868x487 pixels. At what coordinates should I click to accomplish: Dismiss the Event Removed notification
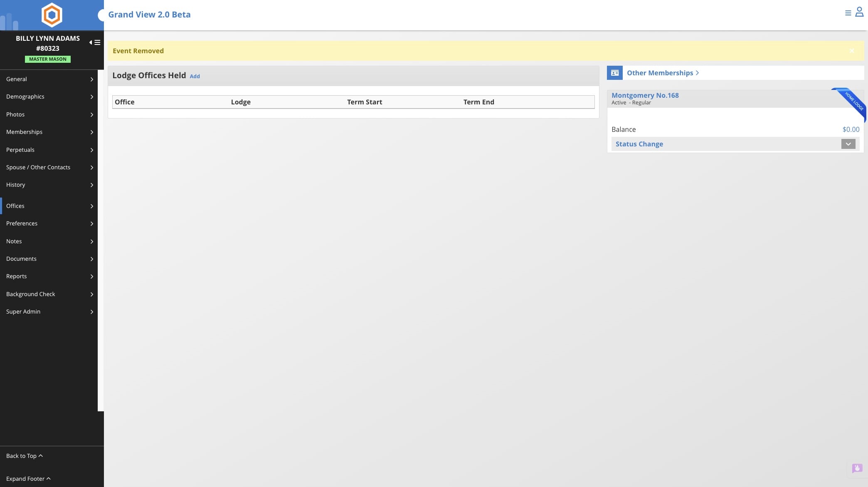[x=852, y=51]
